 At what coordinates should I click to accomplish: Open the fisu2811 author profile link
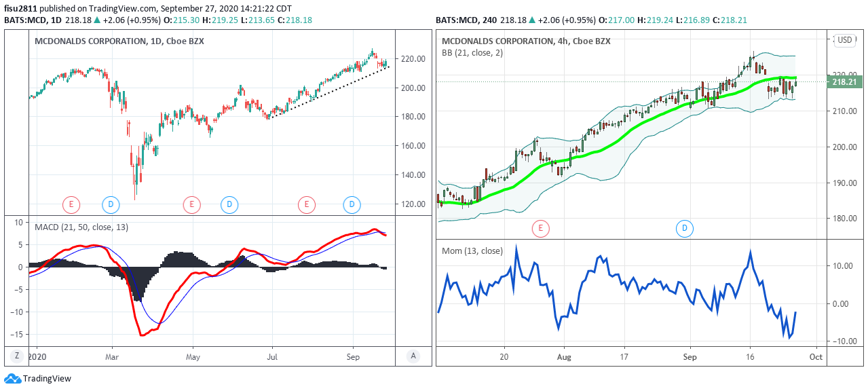click(21, 9)
